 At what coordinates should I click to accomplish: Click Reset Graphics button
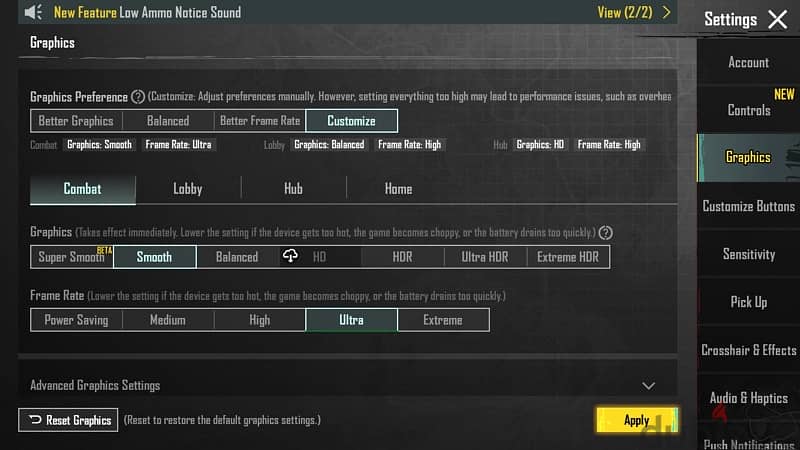(x=68, y=420)
